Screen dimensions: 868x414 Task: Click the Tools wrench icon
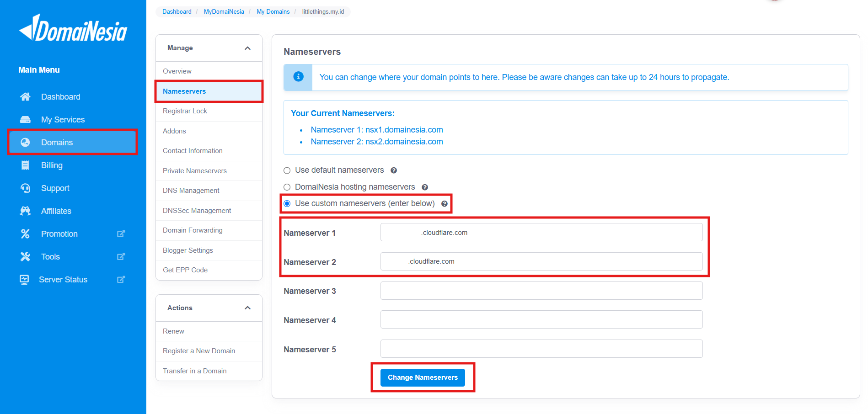25,257
